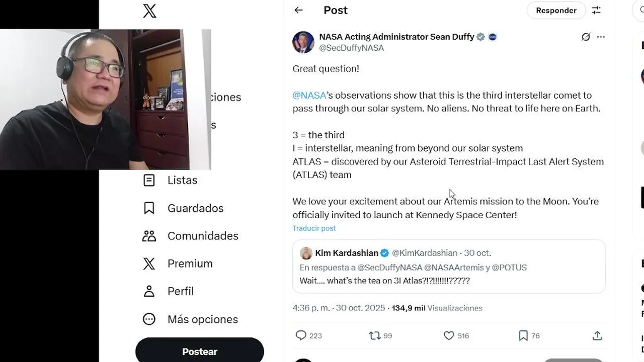Click the Grok icon on post
Image resolution: width=644 pixels, height=362 pixels.
(x=586, y=37)
